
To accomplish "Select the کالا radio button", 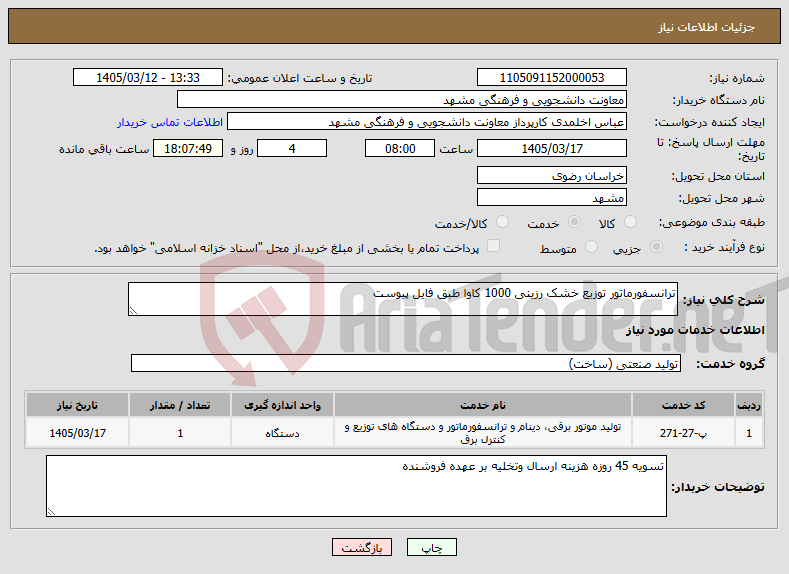I will tap(630, 222).
